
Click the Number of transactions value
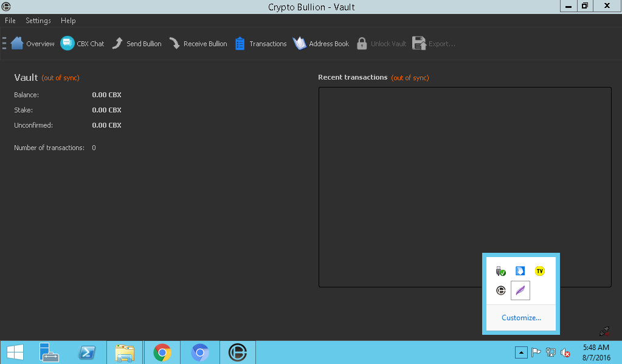pyautogui.click(x=94, y=148)
